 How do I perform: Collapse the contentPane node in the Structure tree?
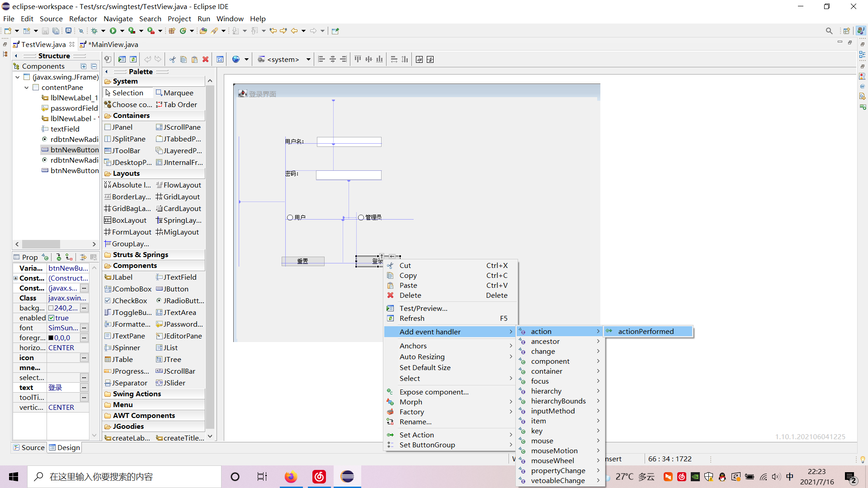[x=26, y=87]
